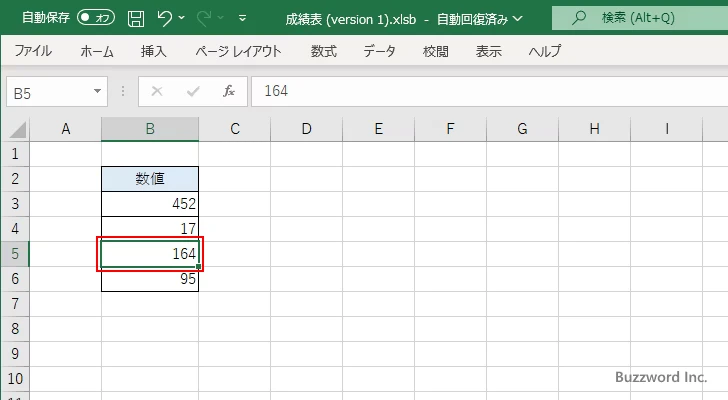Select column G header
This screenshot has height=400, width=728.
pyautogui.click(x=523, y=129)
